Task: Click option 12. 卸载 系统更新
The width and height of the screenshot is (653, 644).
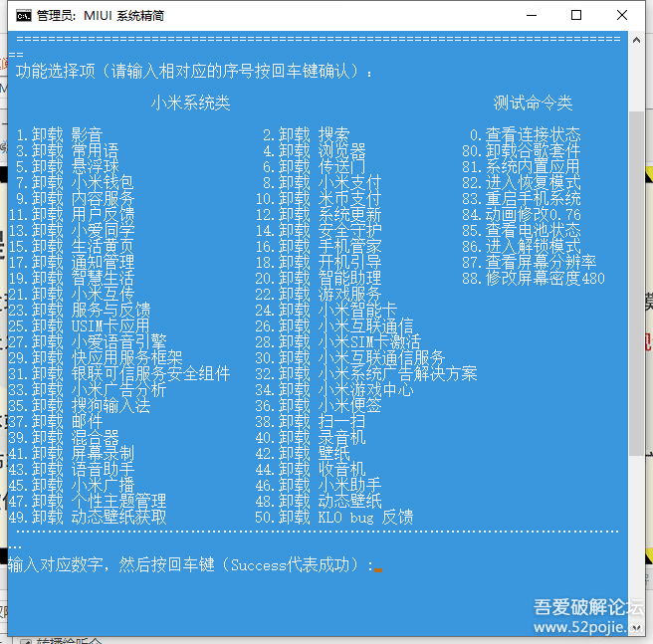Action: [319, 215]
